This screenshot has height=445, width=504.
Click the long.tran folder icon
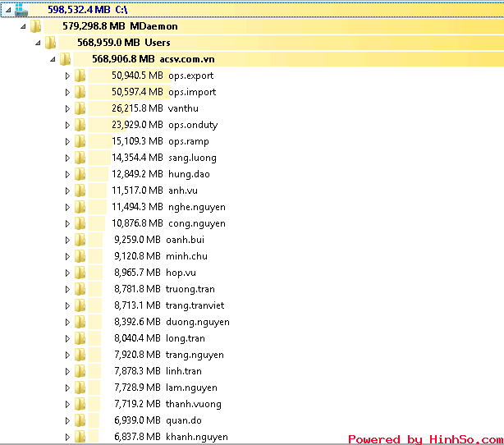click(80, 338)
